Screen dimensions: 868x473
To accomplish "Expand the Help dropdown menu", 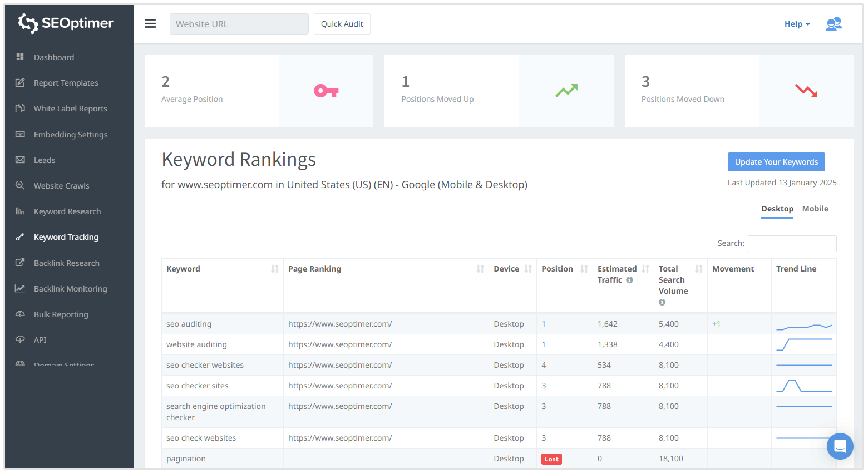I will [797, 24].
